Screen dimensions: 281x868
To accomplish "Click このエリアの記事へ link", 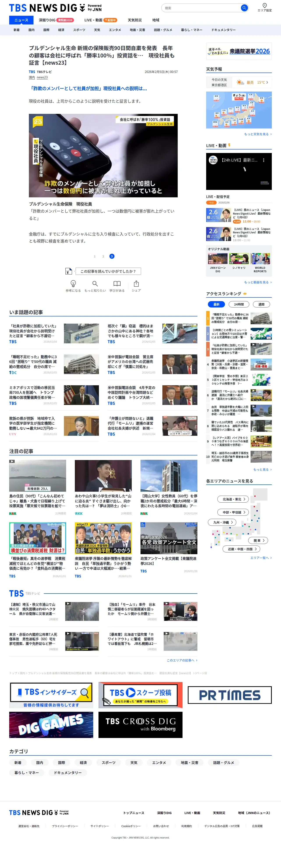I will (182, 660).
